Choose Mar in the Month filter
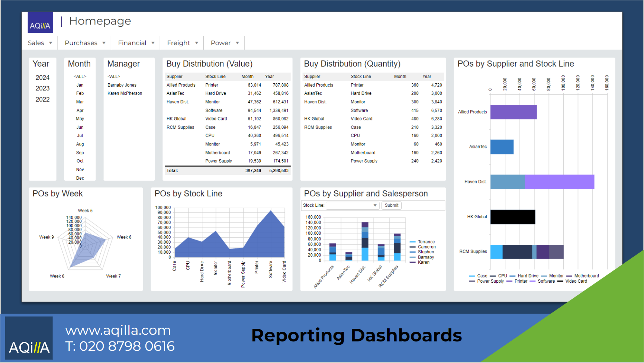This screenshot has height=363, width=644. 80,102
